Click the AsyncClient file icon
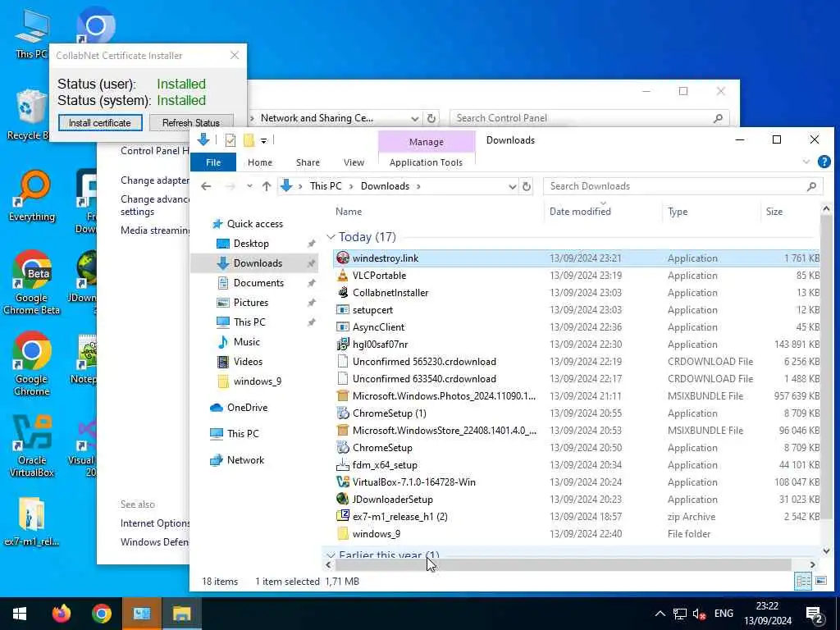The width and height of the screenshot is (840, 630). (x=342, y=326)
